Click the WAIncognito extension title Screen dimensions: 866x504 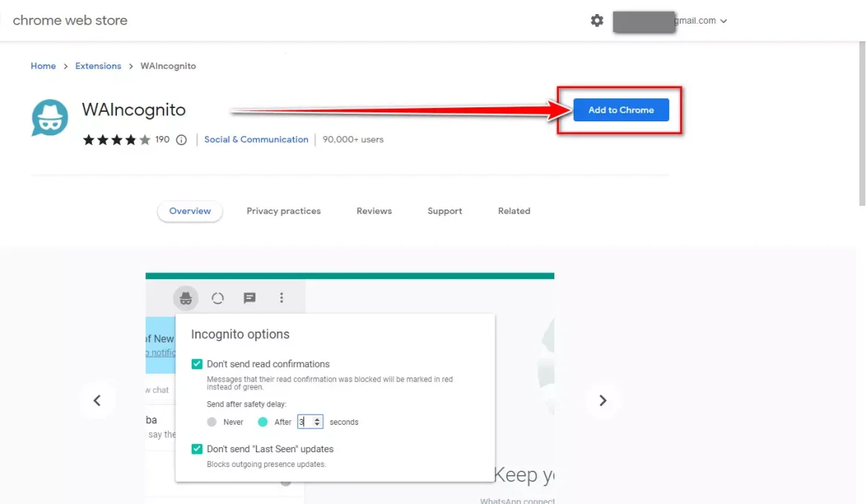click(134, 110)
